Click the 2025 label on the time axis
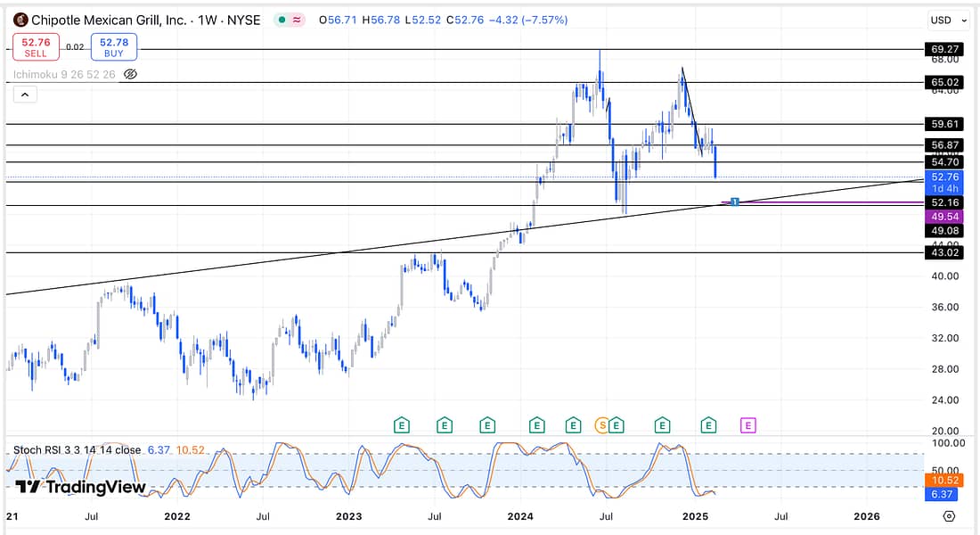Image resolution: width=980 pixels, height=535 pixels. [695, 516]
